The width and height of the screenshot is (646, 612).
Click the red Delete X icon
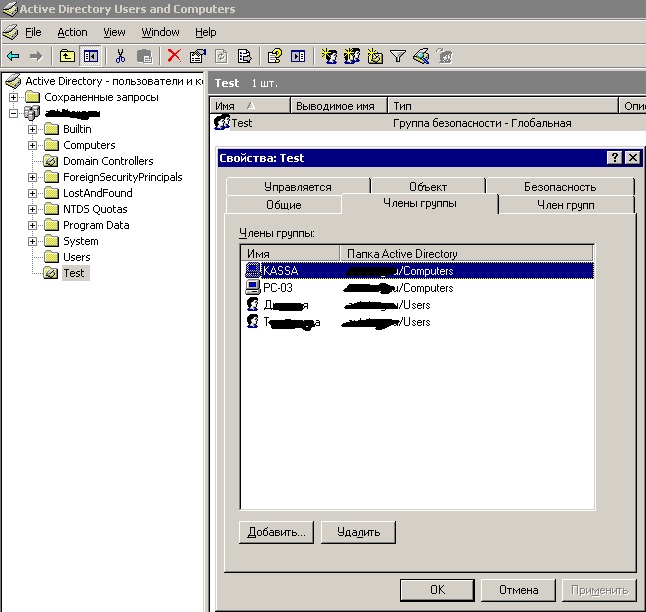(x=174, y=57)
